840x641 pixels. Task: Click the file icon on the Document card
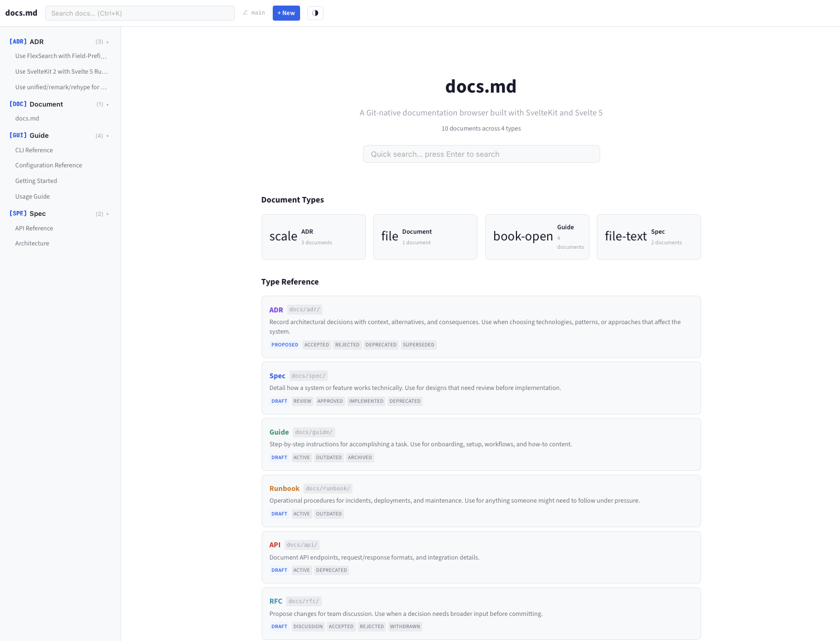(x=389, y=236)
